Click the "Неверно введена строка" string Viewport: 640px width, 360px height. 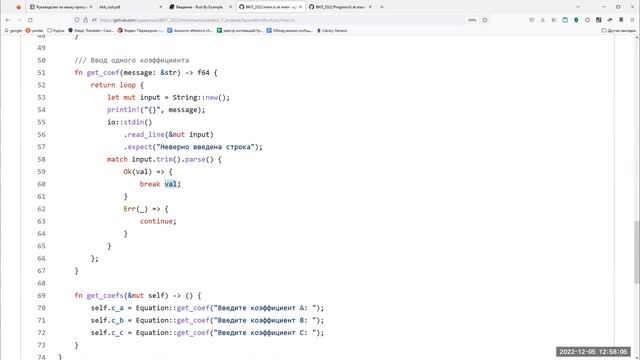(x=205, y=147)
